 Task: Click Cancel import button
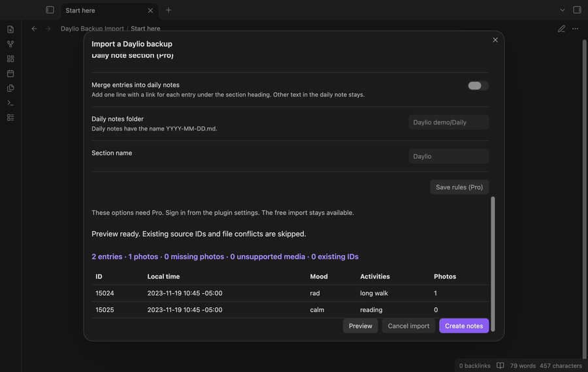click(x=408, y=326)
